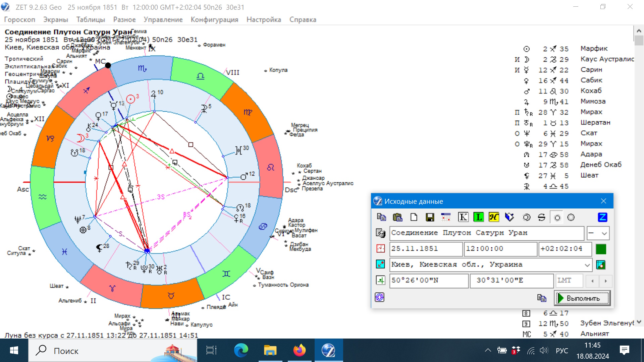This screenshot has width=644, height=362.
Task: Toggle the pressed single-circle chart button
Action: (x=557, y=218)
